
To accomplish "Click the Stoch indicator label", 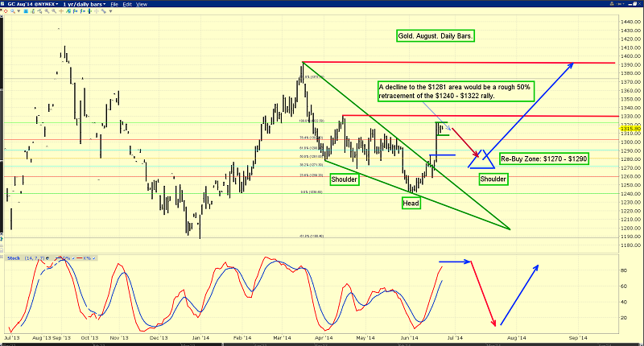I will [x=14, y=258].
